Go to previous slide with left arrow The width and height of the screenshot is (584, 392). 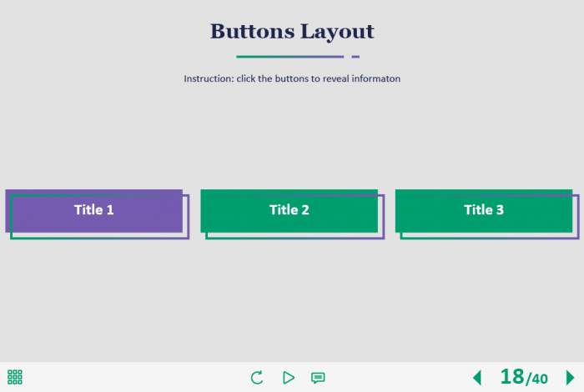tap(477, 377)
